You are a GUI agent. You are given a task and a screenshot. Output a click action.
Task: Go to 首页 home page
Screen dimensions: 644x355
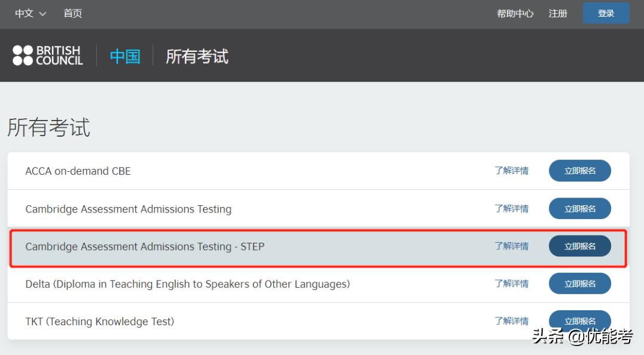coord(73,13)
